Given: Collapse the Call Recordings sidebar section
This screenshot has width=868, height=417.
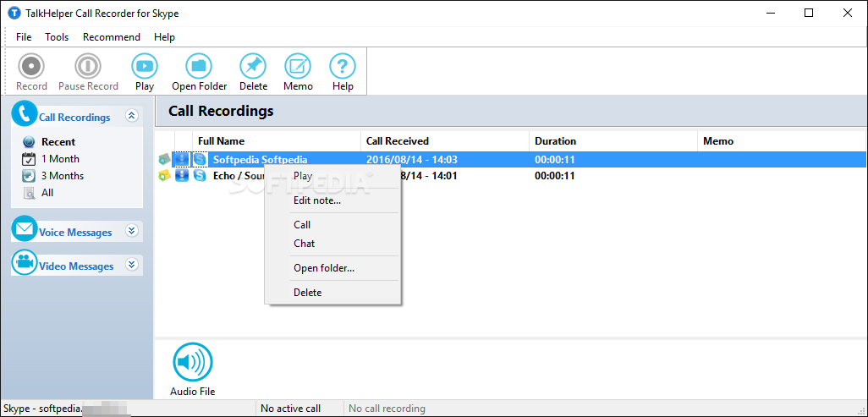Looking at the screenshot, I should pos(131,115).
